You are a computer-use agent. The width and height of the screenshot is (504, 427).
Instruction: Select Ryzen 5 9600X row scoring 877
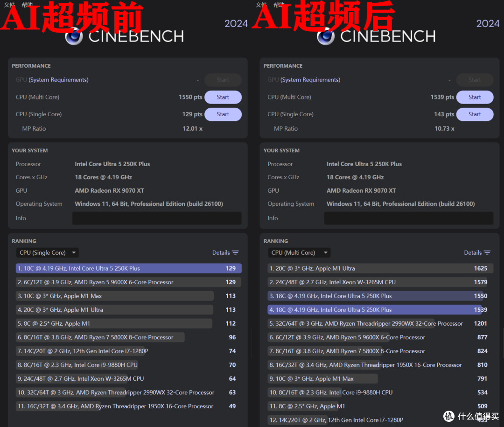pyautogui.click(x=381, y=337)
